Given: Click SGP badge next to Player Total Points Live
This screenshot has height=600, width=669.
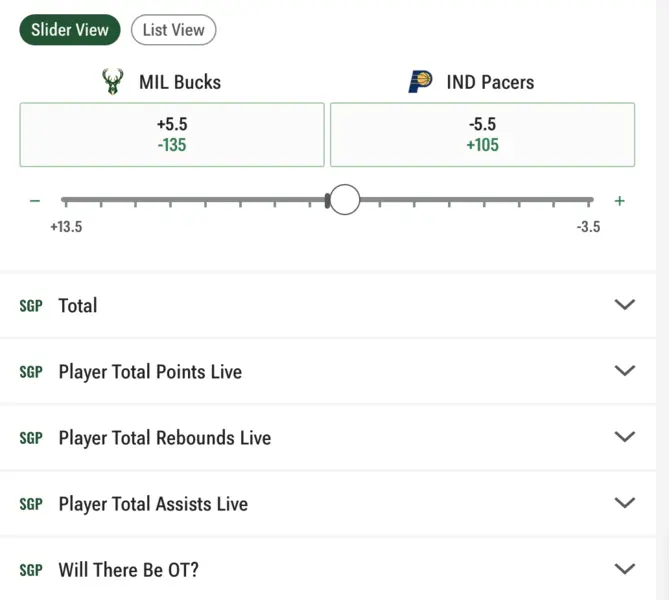Looking at the screenshot, I should [31, 372].
